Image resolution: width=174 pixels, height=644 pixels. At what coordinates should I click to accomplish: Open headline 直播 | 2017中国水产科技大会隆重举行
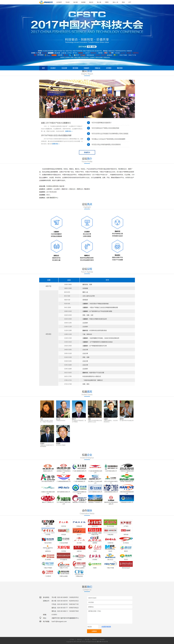(56, 123)
